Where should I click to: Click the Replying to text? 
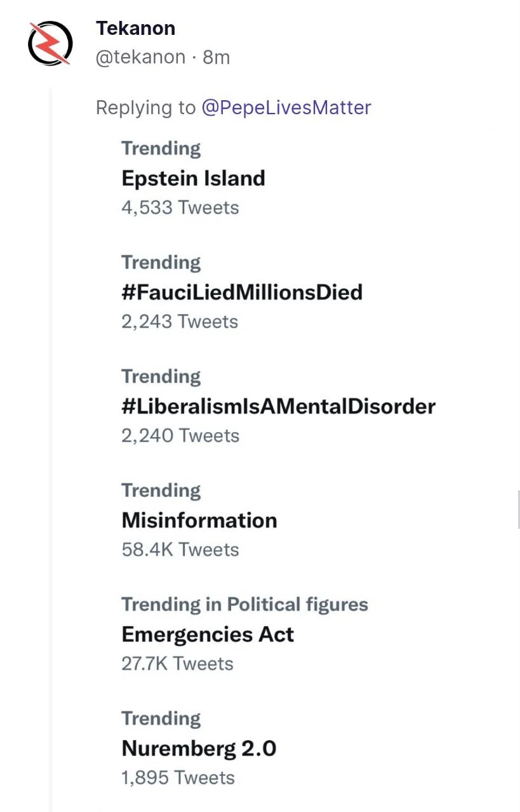click(145, 108)
